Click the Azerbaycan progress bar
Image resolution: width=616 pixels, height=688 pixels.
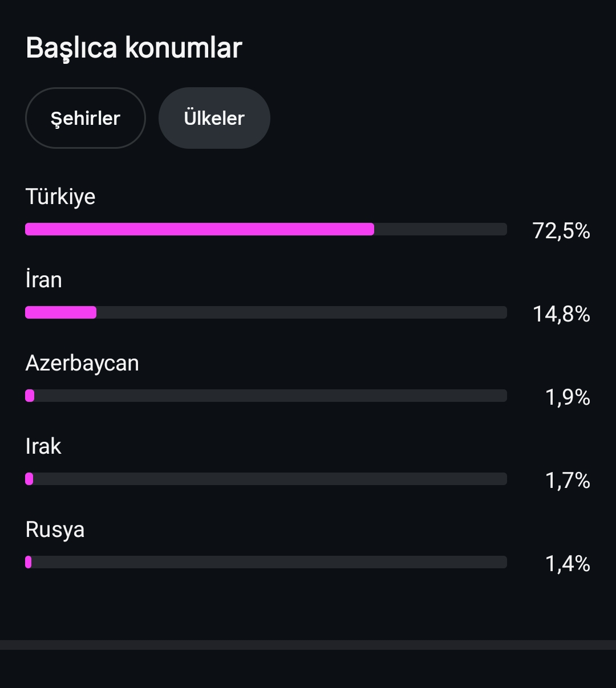266,396
